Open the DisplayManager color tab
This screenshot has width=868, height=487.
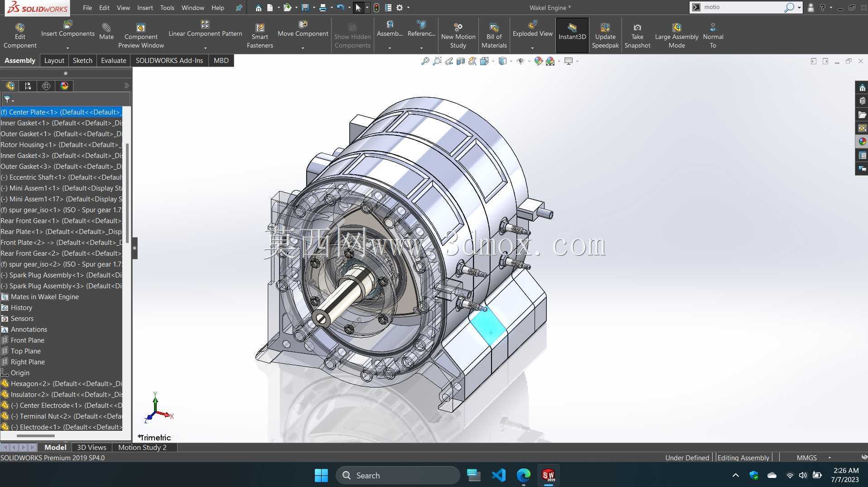pyautogui.click(x=64, y=86)
